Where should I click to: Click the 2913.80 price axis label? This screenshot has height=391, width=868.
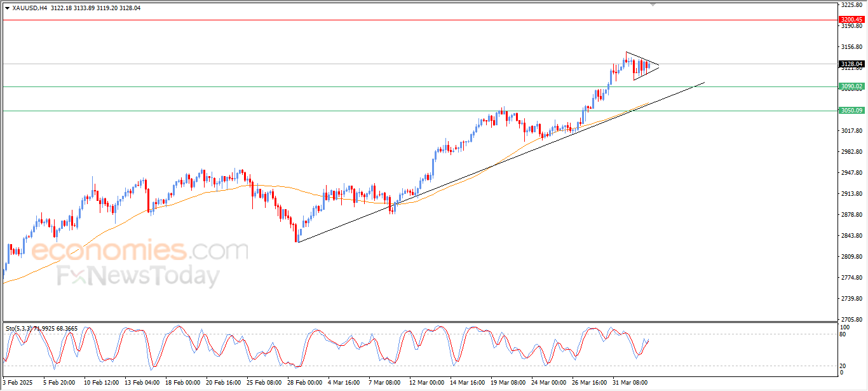tap(851, 194)
